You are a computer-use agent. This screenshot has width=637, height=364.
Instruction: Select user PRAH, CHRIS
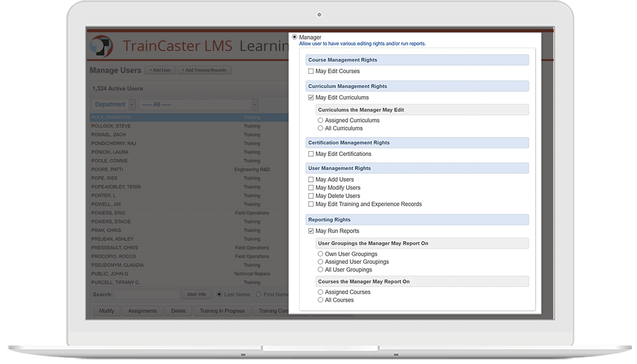pyautogui.click(x=189, y=230)
